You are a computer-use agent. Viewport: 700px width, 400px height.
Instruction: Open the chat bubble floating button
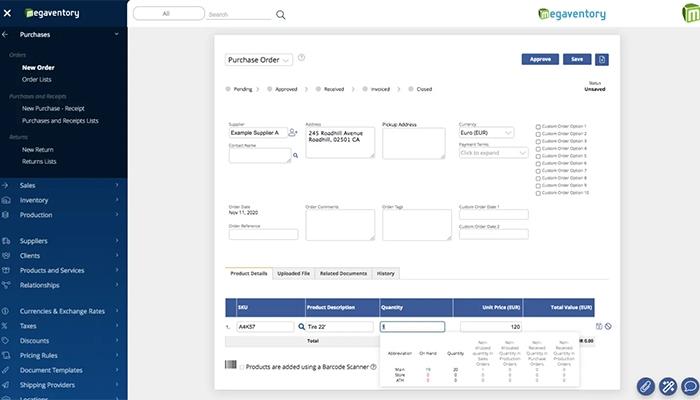(x=690, y=386)
